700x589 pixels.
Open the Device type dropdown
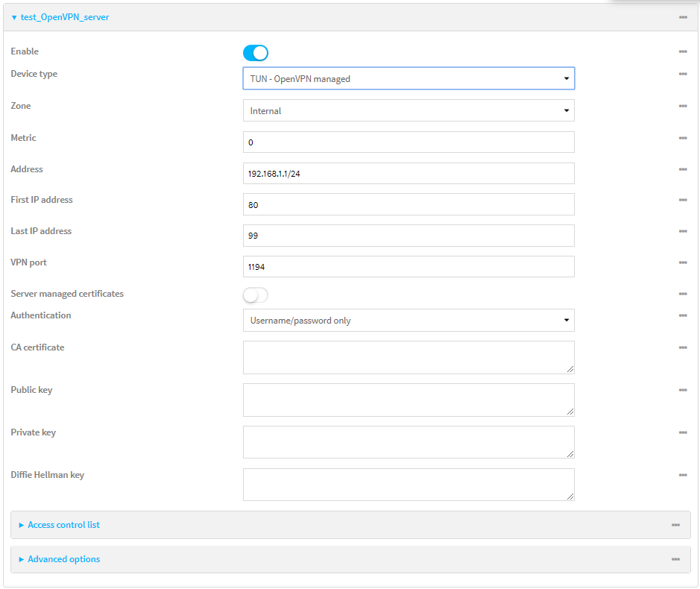(408, 79)
